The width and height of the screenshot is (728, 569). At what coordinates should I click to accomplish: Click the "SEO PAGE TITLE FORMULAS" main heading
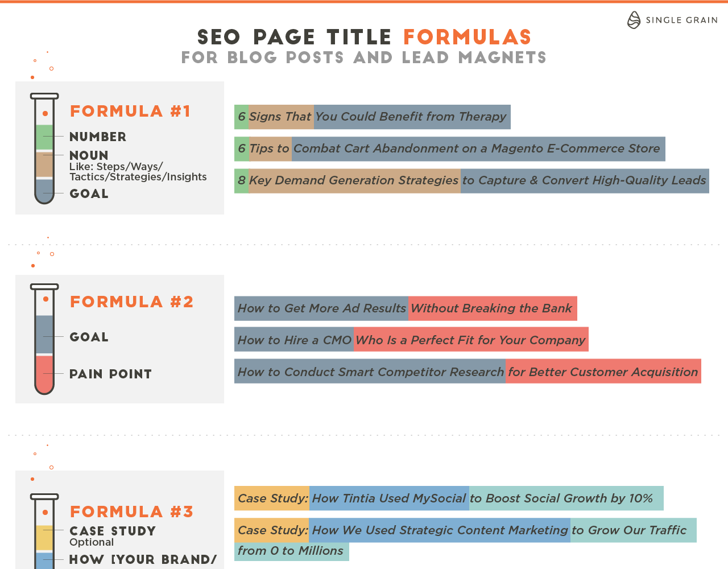[x=364, y=37]
